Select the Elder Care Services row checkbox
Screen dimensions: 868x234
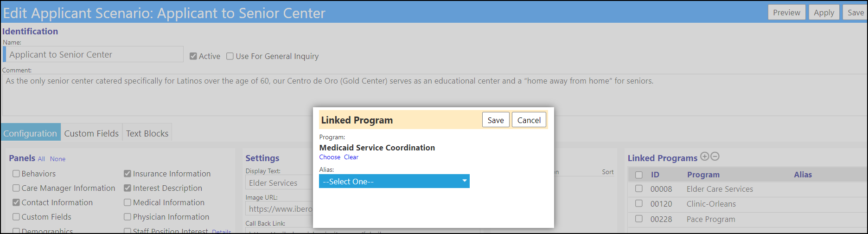point(639,188)
